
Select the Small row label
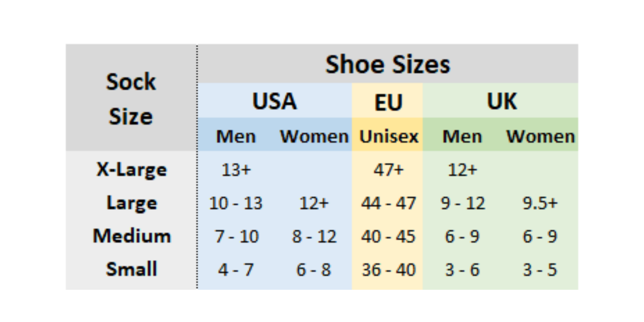click(131, 269)
